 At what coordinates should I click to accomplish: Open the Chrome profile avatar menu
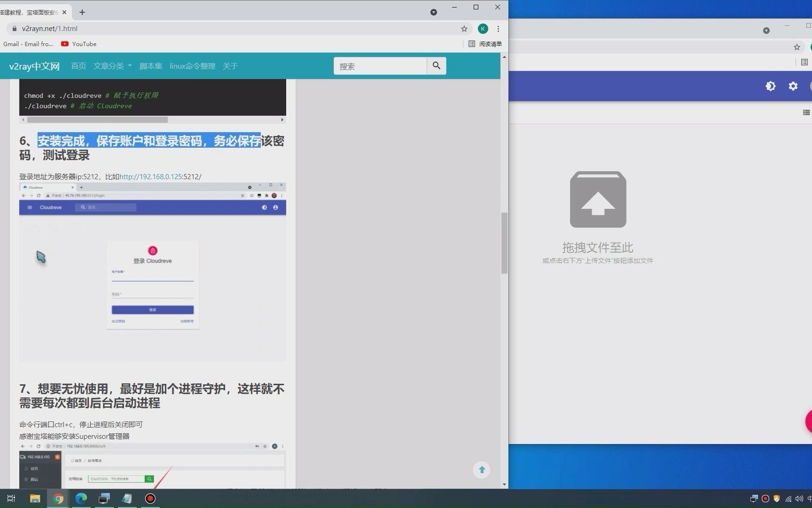(483, 29)
